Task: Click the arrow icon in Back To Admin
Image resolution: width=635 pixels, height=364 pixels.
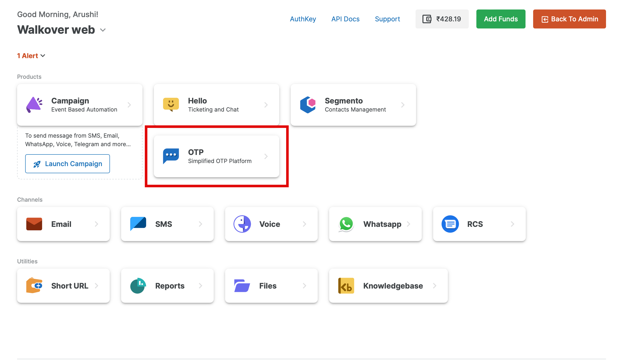Action: click(x=545, y=19)
